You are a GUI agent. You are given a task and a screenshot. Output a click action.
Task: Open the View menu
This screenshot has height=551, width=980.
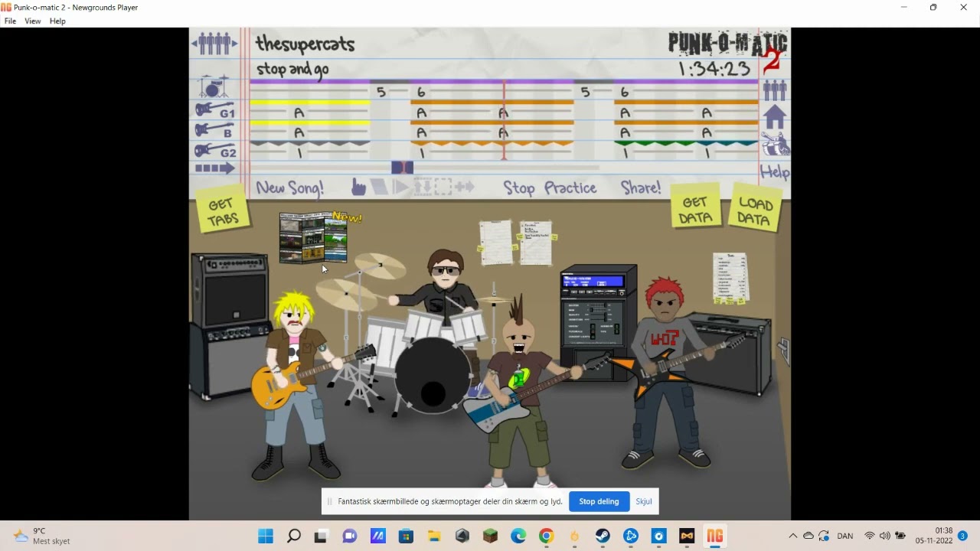32,21
